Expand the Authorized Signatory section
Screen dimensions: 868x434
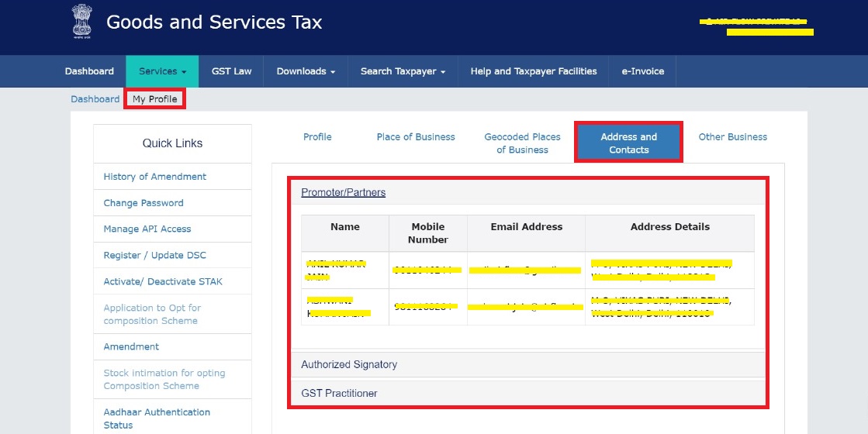point(349,364)
